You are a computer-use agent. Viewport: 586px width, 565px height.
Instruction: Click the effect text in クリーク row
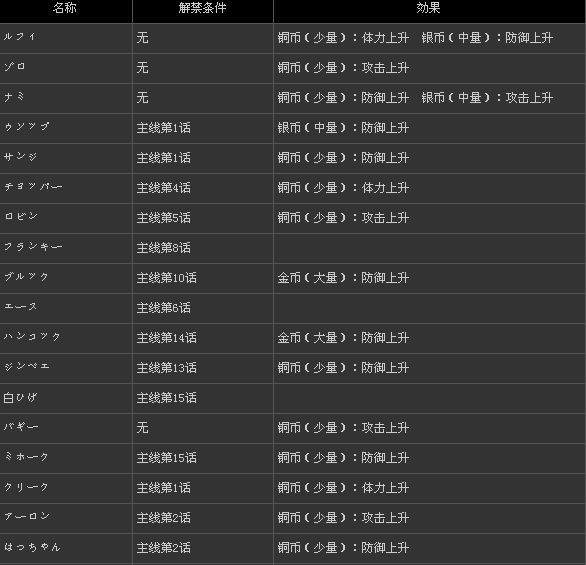tap(343, 488)
